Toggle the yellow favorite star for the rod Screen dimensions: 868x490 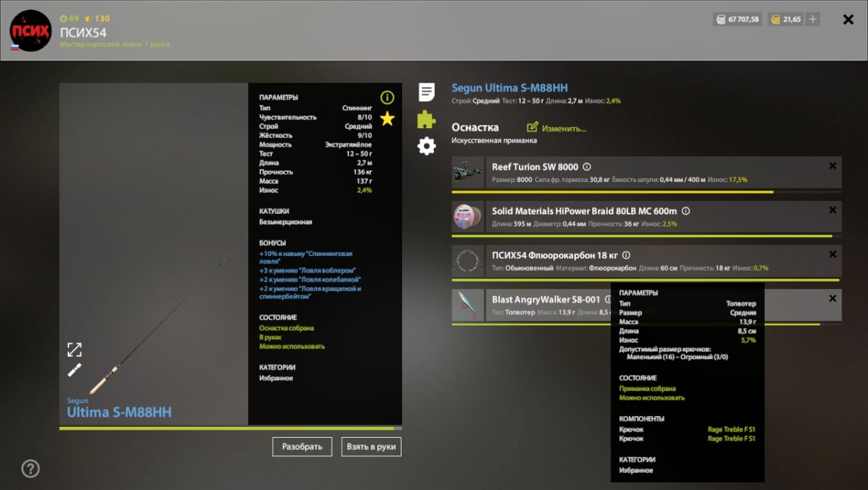point(387,119)
